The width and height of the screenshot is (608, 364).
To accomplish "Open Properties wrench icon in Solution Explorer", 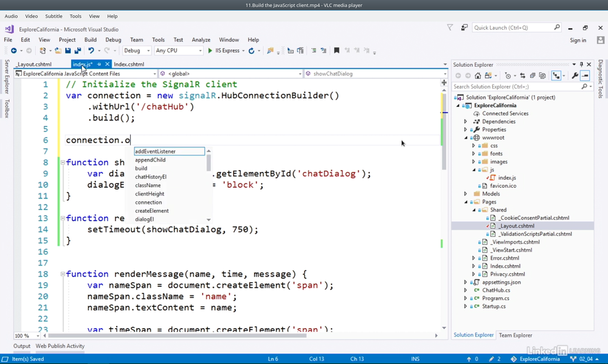I will [575, 75].
